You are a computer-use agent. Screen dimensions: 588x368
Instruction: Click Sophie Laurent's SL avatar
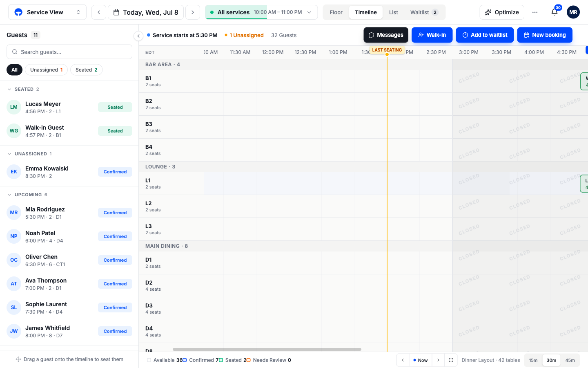click(x=14, y=307)
